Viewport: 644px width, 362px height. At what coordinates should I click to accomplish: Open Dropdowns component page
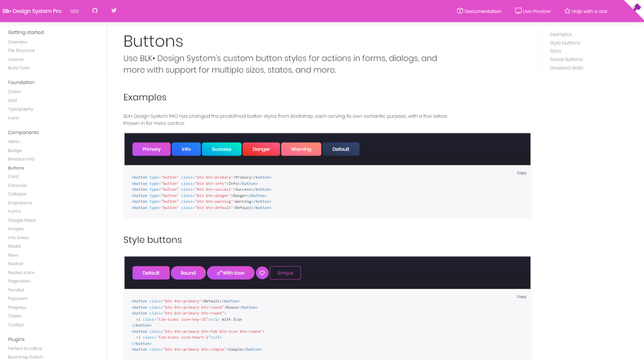coord(20,203)
